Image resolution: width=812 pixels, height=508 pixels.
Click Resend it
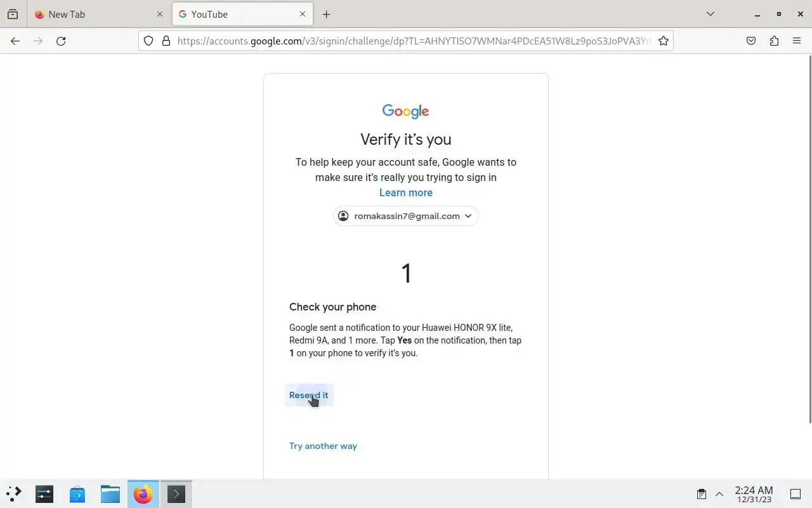coord(309,395)
